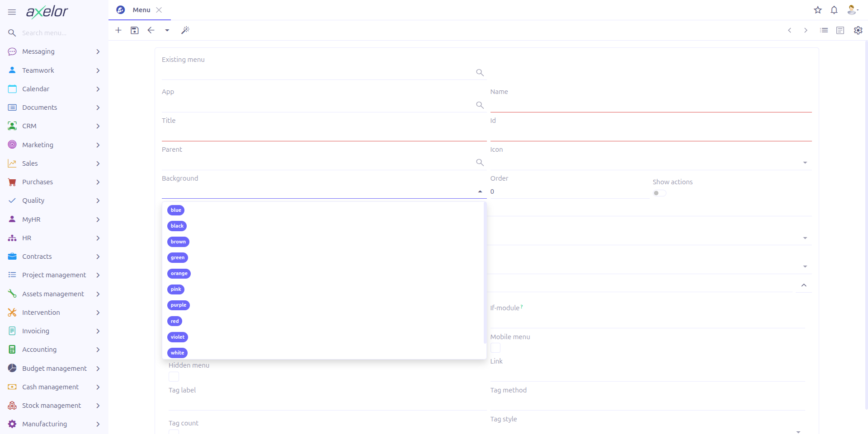Collapse the panel with the up chevron
868x434 pixels.
pyautogui.click(x=804, y=285)
